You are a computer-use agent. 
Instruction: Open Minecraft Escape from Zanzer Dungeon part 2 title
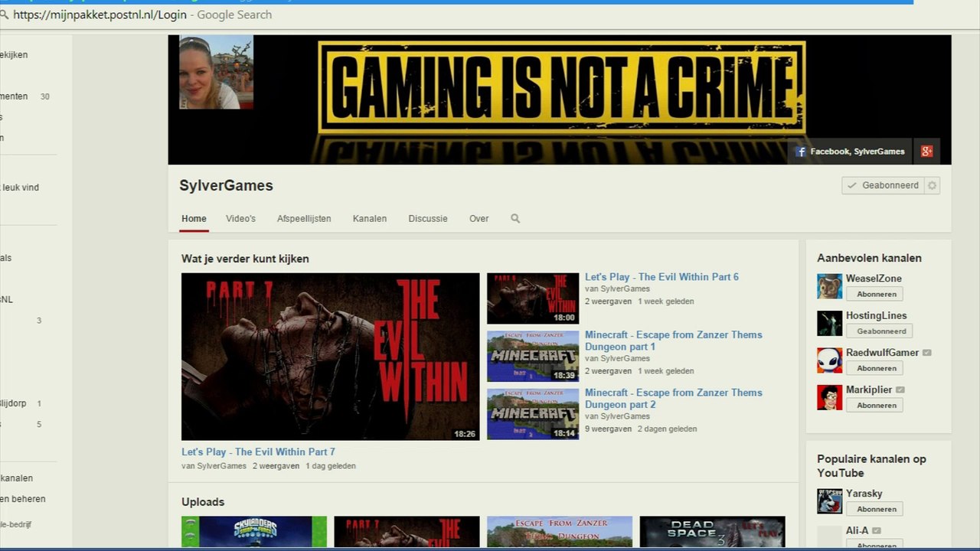click(674, 399)
